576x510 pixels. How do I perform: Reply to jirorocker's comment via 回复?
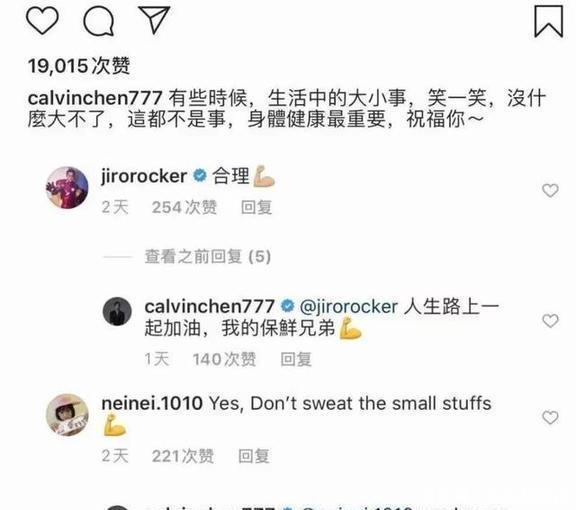tap(256, 207)
